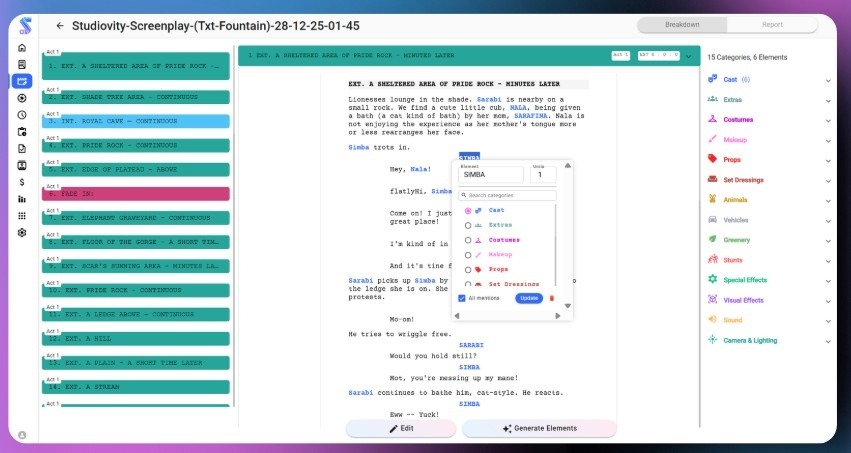
Task: Click the Costumes hanger icon in right panel
Action: [x=713, y=119]
